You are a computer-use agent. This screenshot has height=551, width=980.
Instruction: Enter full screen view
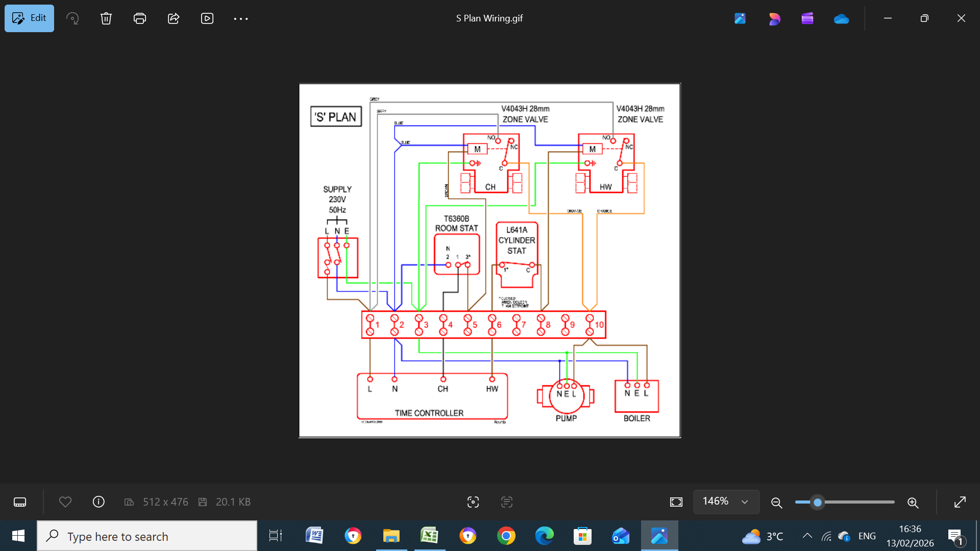[960, 502]
